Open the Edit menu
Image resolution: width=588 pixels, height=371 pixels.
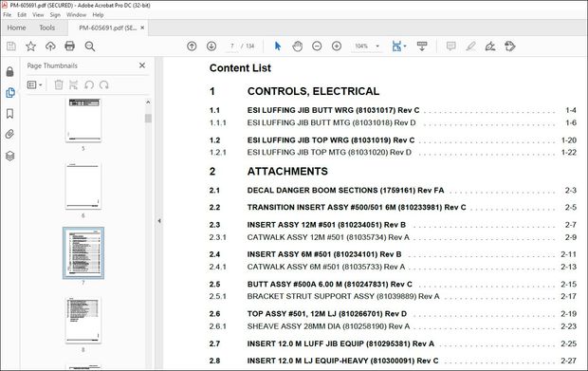22,15
